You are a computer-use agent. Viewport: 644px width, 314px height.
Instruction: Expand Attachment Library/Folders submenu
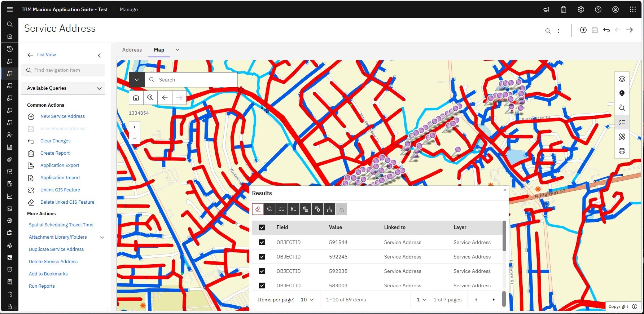coord(102,237)
